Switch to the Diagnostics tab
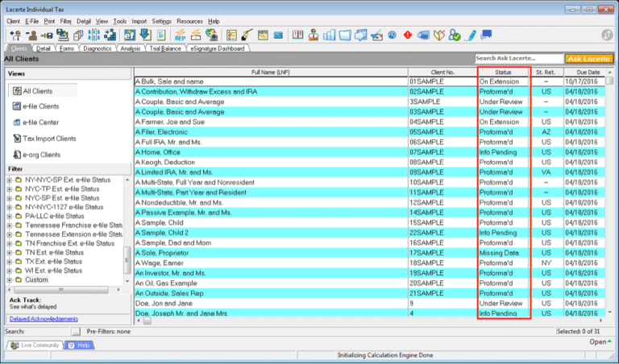Image resolution: width=619 pixels, height=364 pixels. tap(97, 48)
